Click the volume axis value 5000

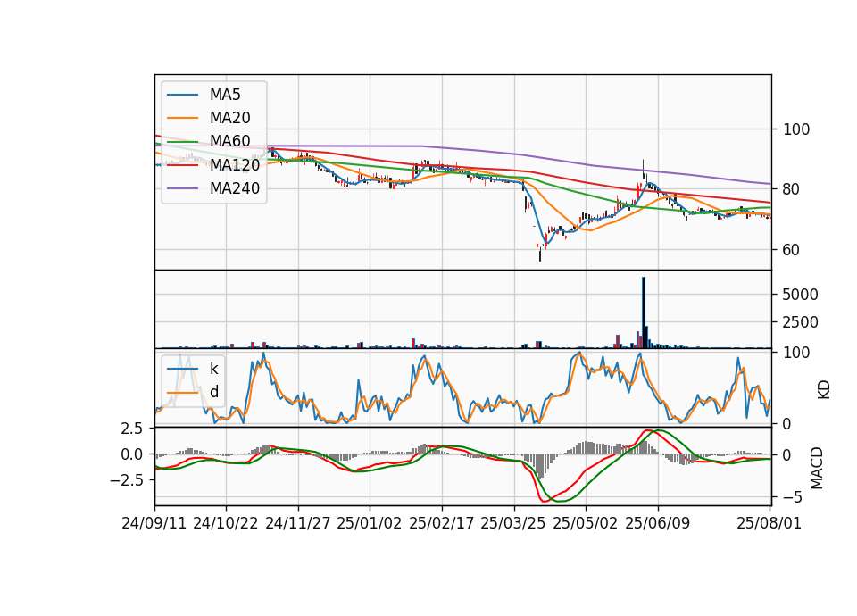tap(800, 295)
